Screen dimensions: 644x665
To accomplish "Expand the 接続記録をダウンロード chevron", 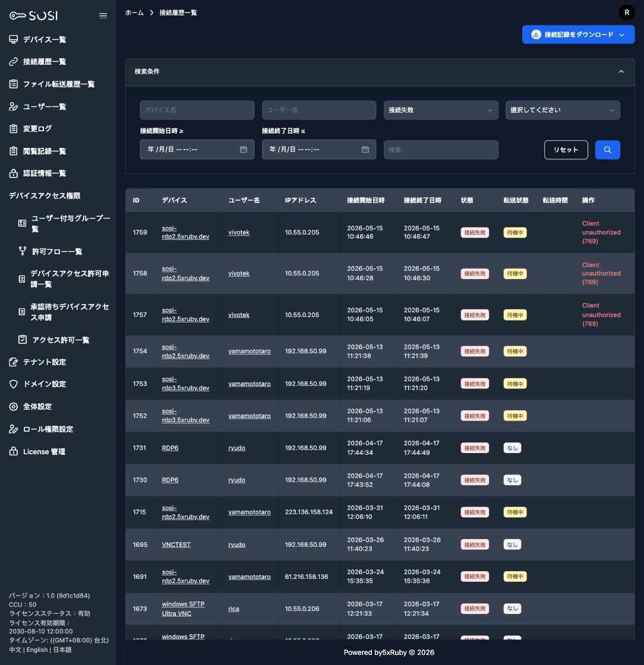I will pos(622,35).
